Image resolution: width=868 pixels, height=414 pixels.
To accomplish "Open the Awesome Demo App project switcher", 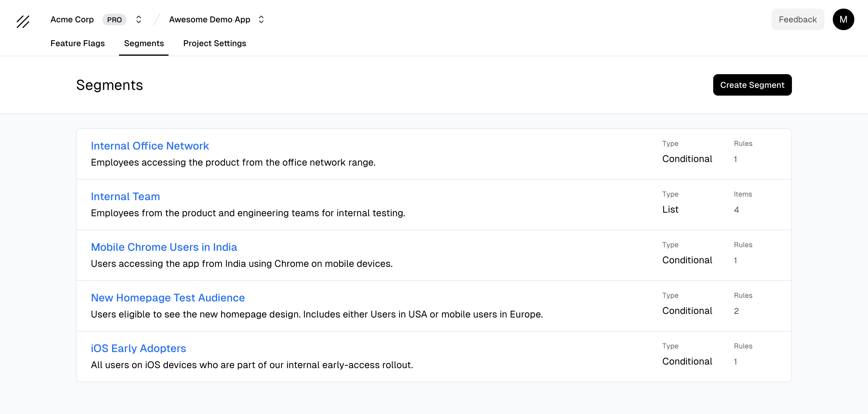I will (x=210, y=19).
